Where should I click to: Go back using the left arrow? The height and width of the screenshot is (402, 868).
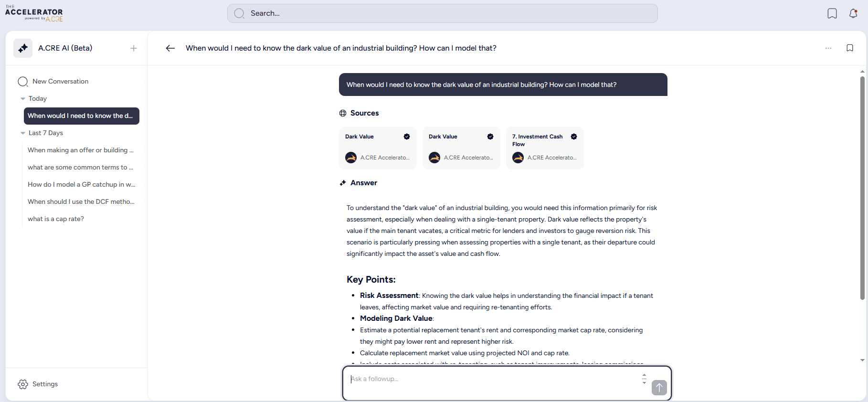170,48
